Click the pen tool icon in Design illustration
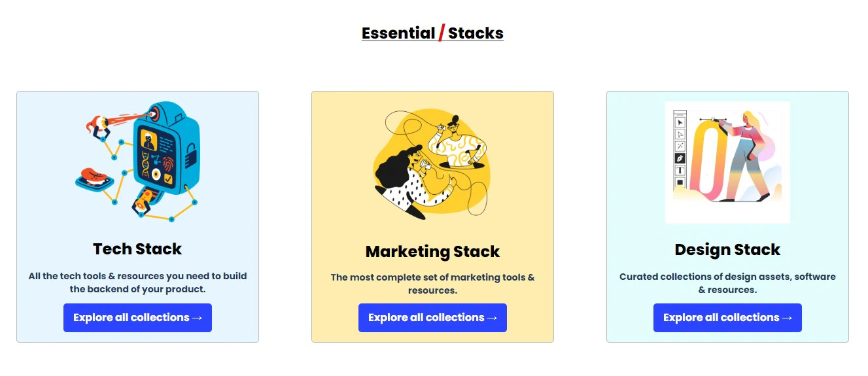Viewport: 868px width, 376px height. pos(680,158)
